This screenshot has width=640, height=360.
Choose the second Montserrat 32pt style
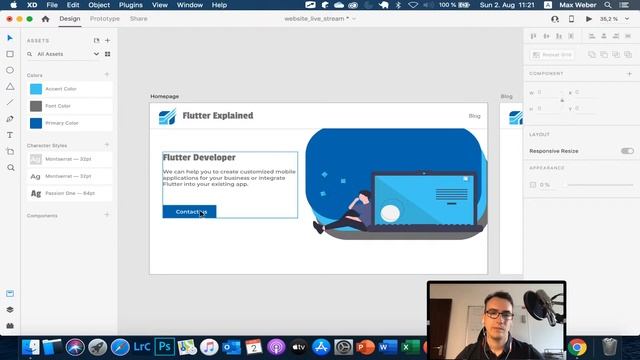pos(69,176)
